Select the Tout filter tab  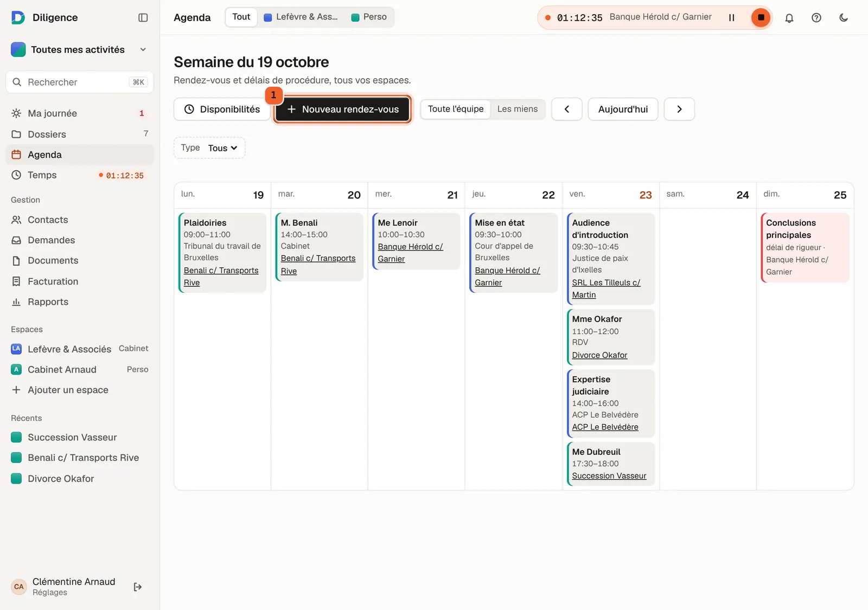(x=241, y=17)
